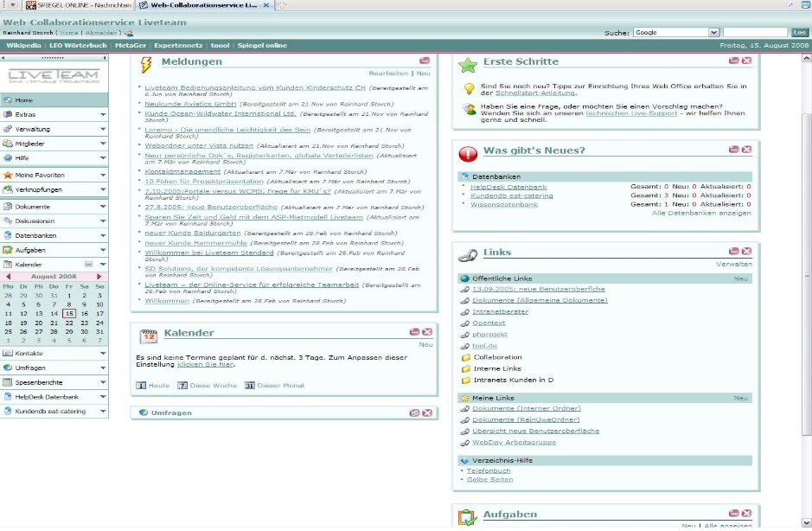Minimize the Kalender panel
The height and width of the screenshot is (531, 812).
point(414,332)
